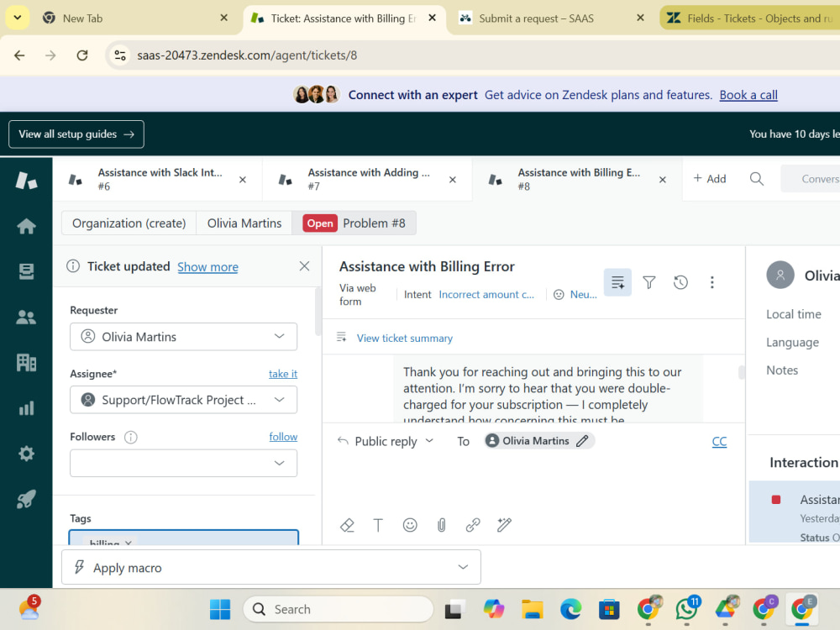840x630 pixels.
Task: Show ticket events history clock icon
Action: tap(680, 282)
